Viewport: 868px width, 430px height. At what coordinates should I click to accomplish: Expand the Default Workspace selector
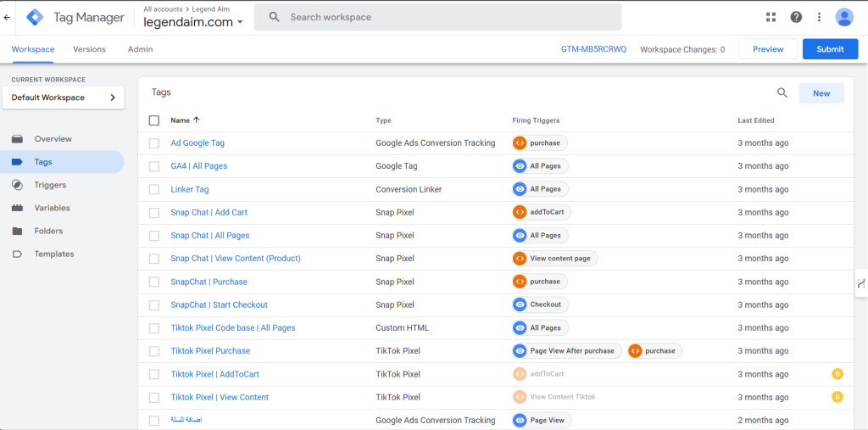click(64, 98)
